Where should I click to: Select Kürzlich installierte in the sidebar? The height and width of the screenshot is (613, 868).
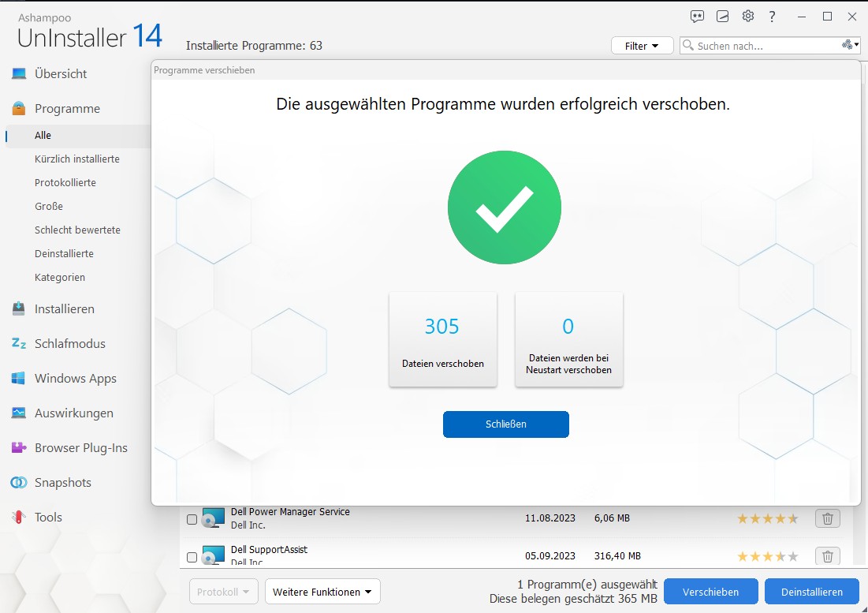77,159
